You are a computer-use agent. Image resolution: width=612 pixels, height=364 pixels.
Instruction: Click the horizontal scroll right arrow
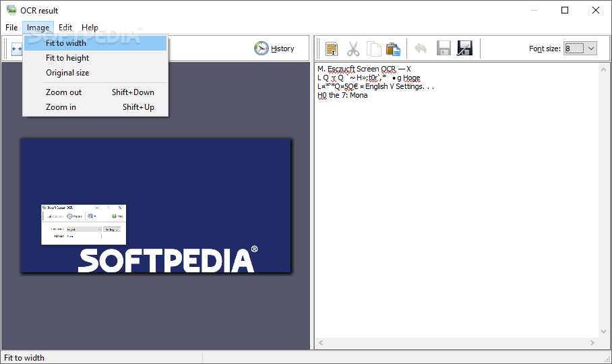592,342
